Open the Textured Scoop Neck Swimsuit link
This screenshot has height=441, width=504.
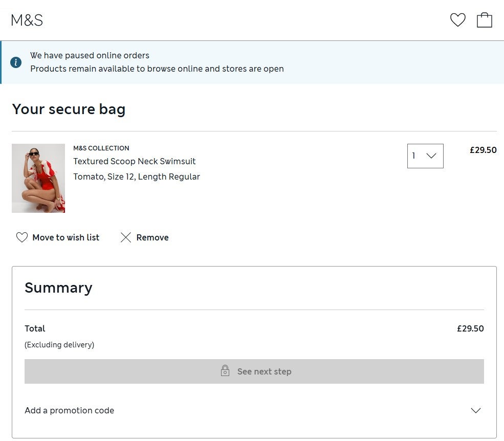[134, 161]
